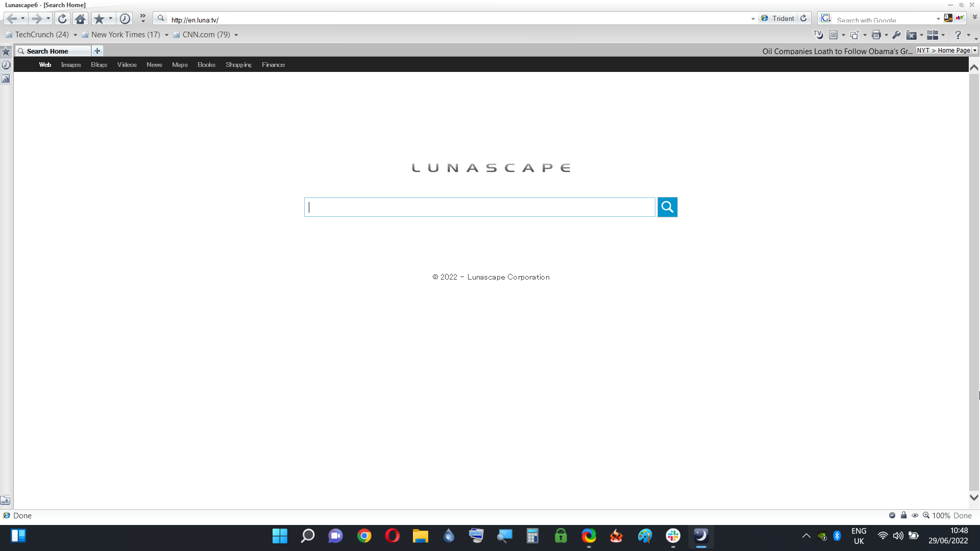This screenshot has height=551, width=980.
Task: Select the Images search category
Action: 71,65
